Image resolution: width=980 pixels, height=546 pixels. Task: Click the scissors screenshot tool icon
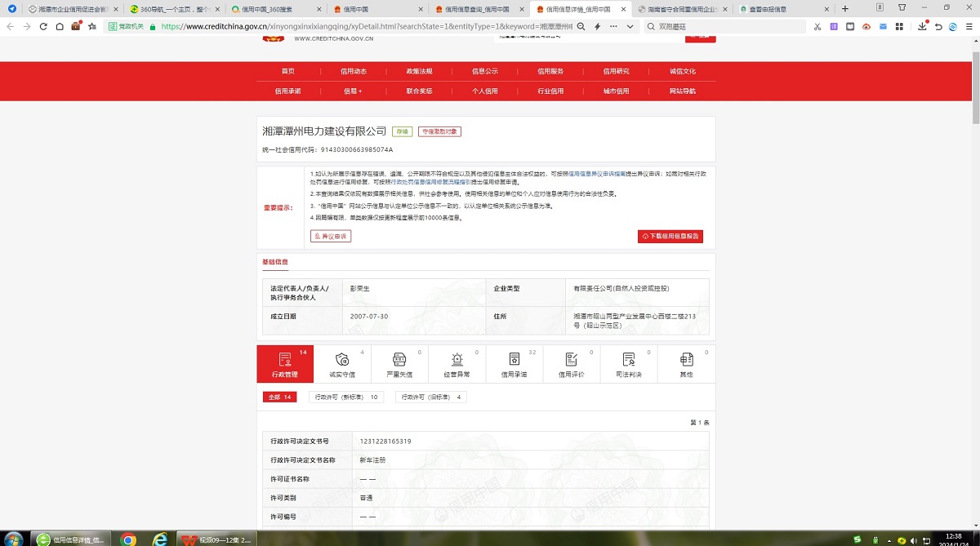[x=817, y=26]
